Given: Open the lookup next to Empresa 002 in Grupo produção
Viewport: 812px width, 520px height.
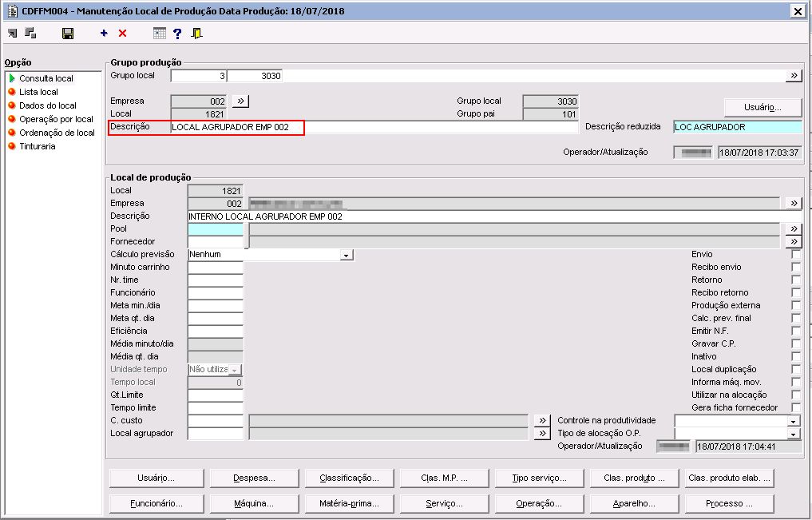Looking at the screenshot, I should [x=241, y=101].
